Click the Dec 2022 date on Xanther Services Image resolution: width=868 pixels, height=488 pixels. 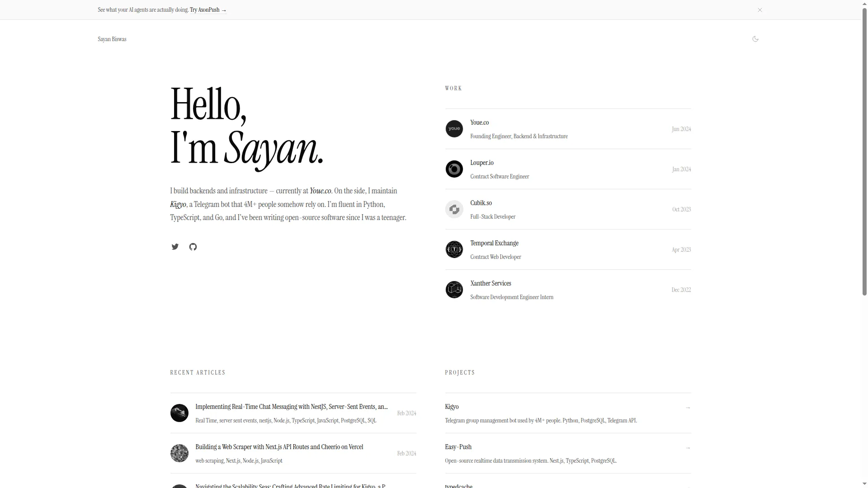(x=681, y=290)
